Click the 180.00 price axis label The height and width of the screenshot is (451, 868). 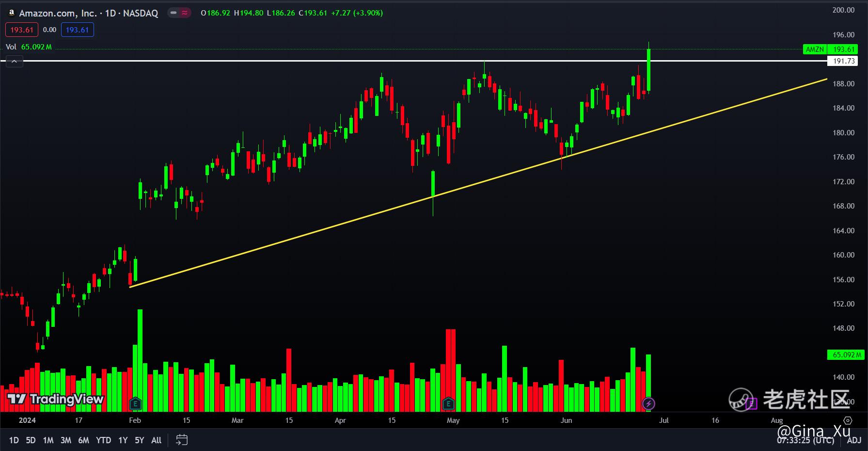[x=843, y=133]
